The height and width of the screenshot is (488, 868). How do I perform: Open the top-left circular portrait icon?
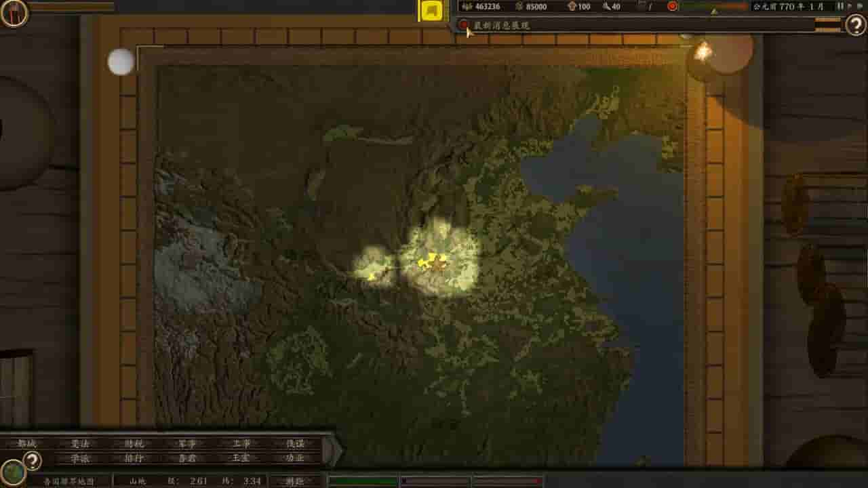[14, 13]
